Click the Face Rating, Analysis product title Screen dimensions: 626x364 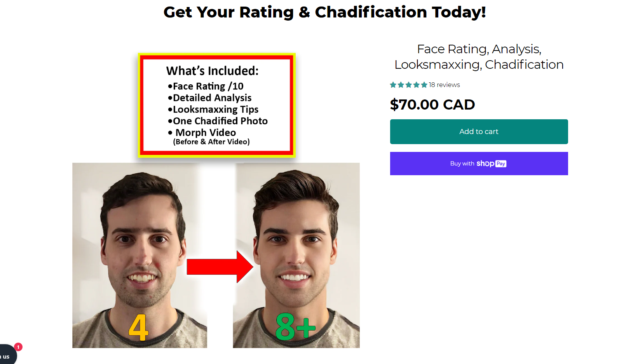(x=479, y=57)
